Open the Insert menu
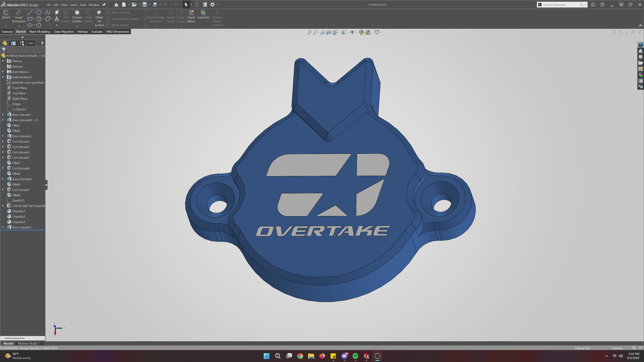The image size is (644, 362). coord(73,5)
